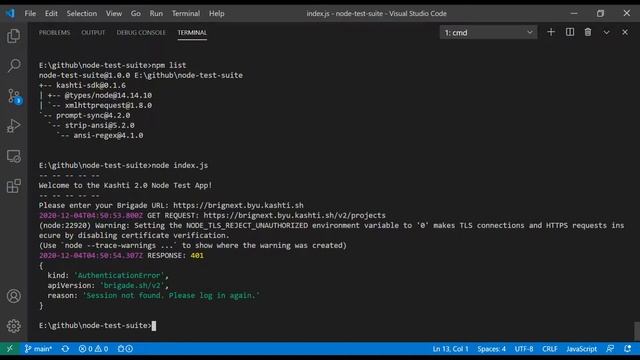Click 'prompt-sync@4.2.0' line
This screenshot has width=640, height=360.
point(93,115)
